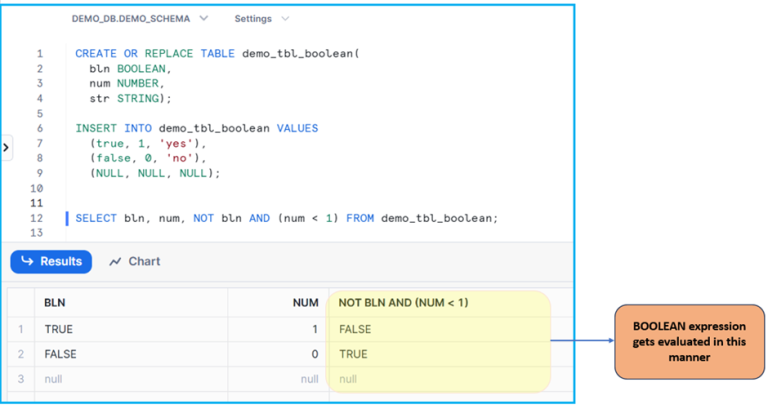Screen dimensions: 768x409
Task: Click the CREATE OR REPLACE TABLE line
Action: tap(215, 53)
